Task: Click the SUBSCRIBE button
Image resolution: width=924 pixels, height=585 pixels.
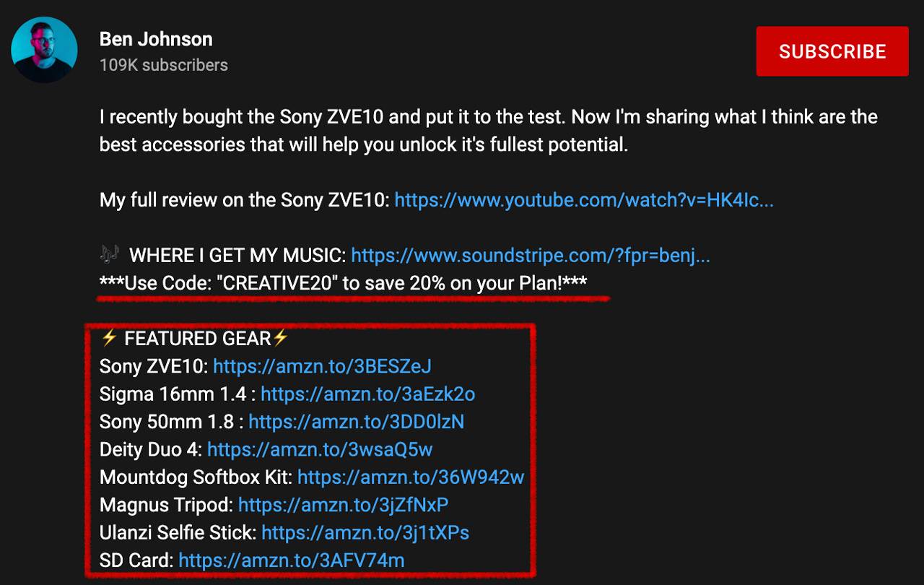Action: tap(832, 51)
